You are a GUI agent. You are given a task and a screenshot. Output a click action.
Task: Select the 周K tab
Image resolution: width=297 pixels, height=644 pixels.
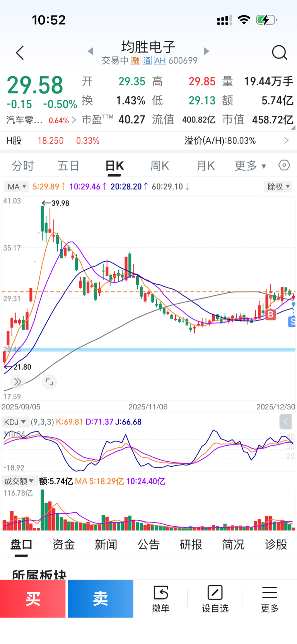(x=160, y=166)
